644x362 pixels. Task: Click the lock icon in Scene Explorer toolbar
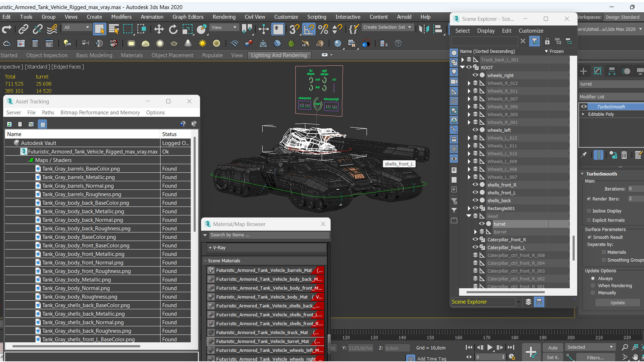pyautogui.click(x=547, y=41)
